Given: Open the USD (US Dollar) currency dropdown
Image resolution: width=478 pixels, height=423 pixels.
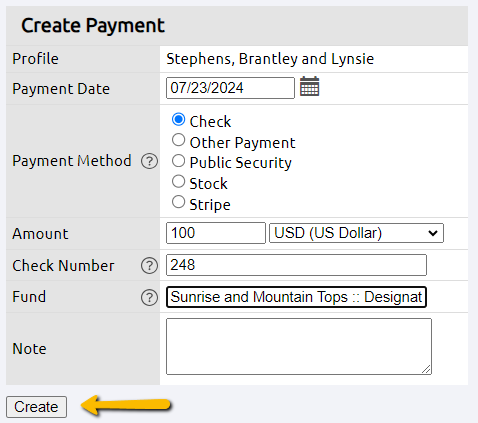Looking at the screenshot, I should pyautogui.click(x=356, y=233).
